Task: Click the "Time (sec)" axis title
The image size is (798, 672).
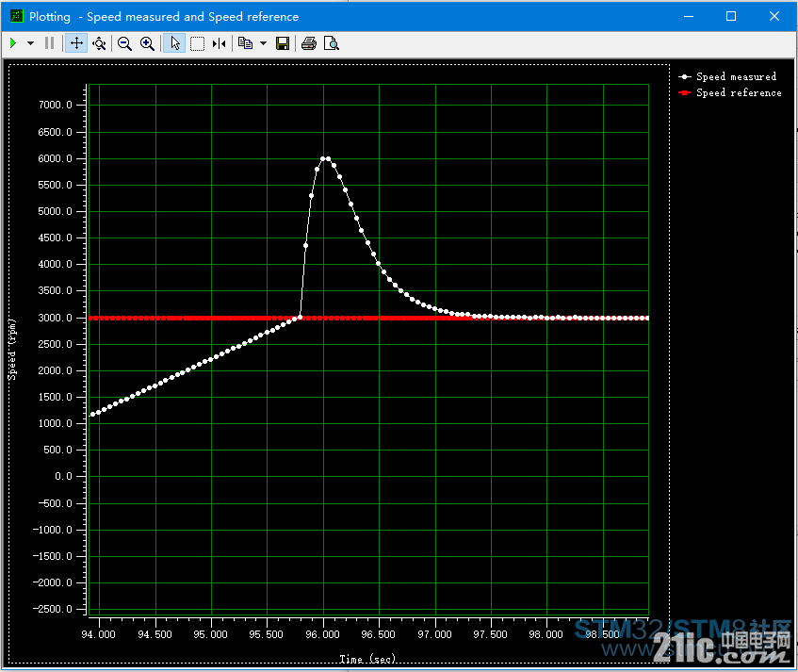Action: click(367, 659)
